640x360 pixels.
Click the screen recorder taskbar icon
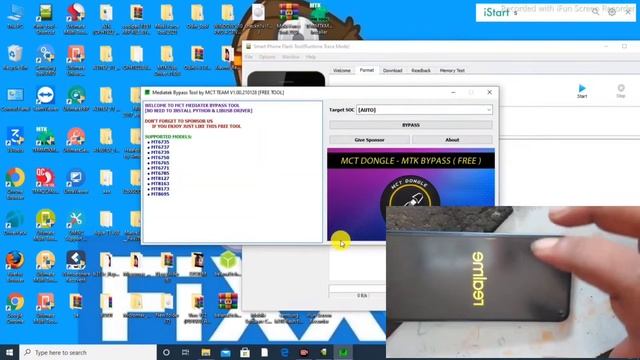click(x=304, y=352)
